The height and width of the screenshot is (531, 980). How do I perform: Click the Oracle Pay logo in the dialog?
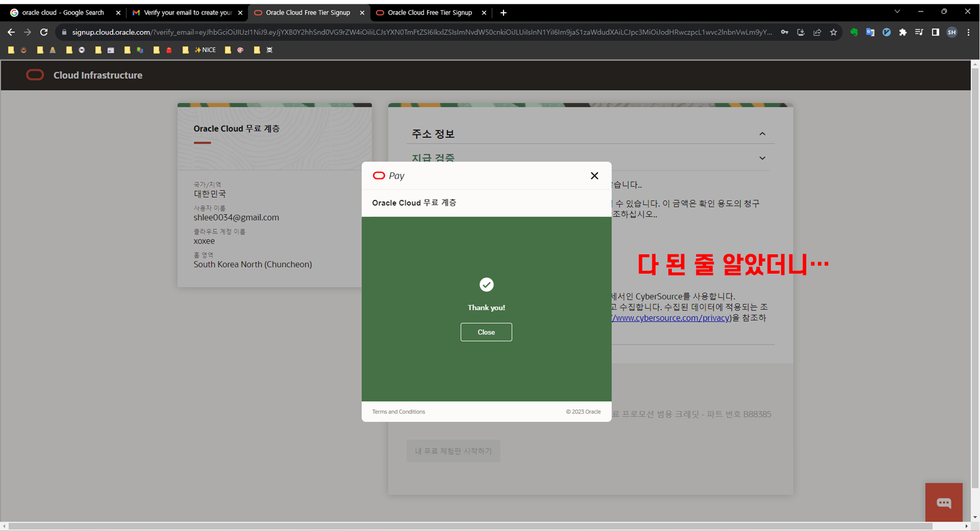point(388,175)
